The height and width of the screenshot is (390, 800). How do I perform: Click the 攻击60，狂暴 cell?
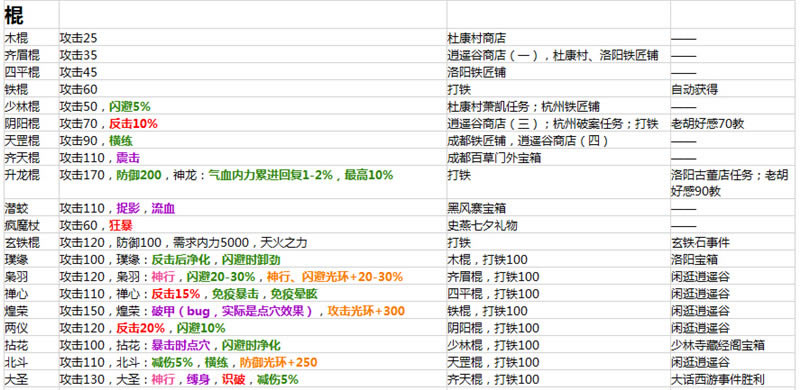pos(253,225)
